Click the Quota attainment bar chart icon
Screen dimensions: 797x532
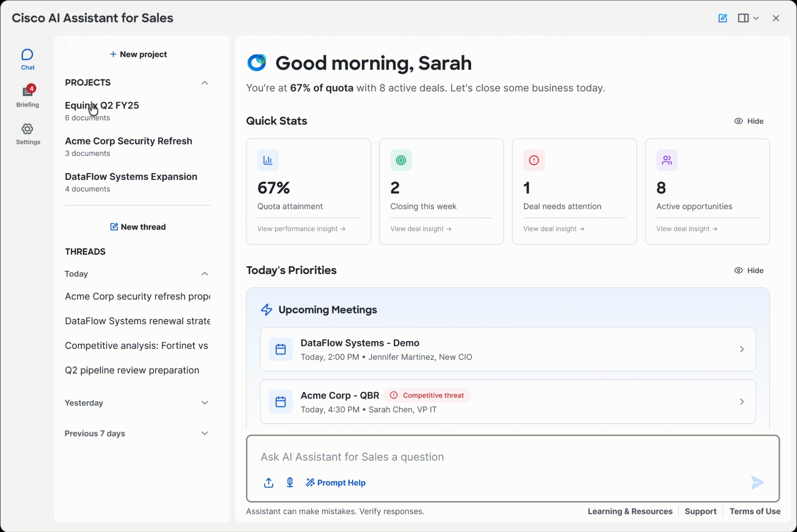coord(268,160)
